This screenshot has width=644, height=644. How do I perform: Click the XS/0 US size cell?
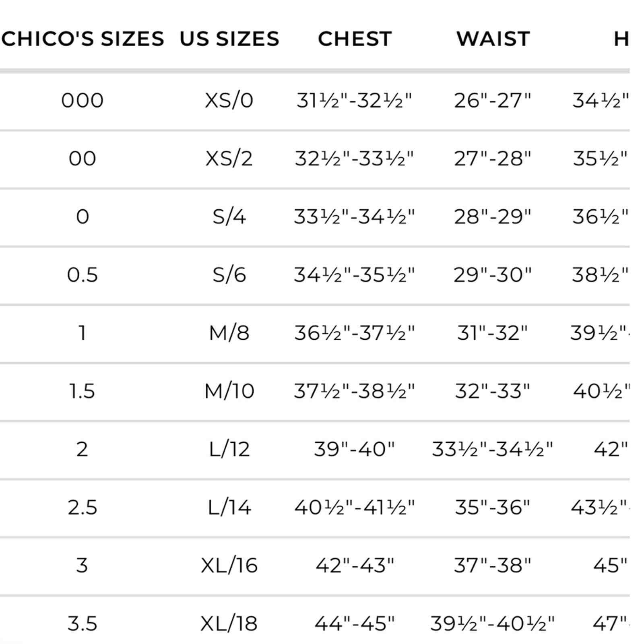coord(229,100)
